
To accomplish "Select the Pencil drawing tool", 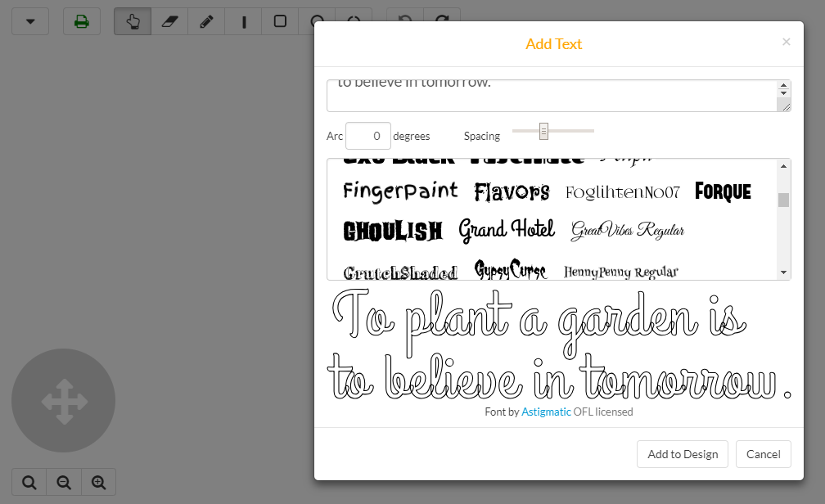I will pos(205,21).
